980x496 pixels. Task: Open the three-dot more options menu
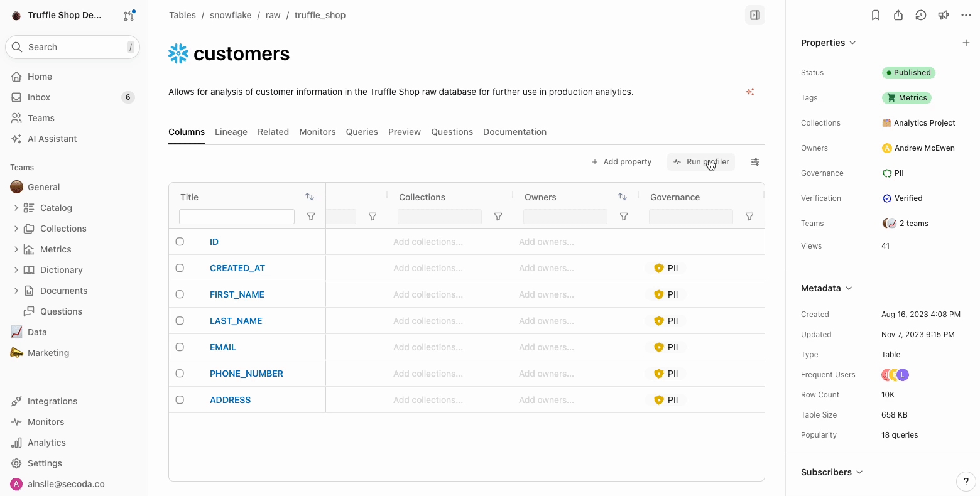[x=966, y=15]
